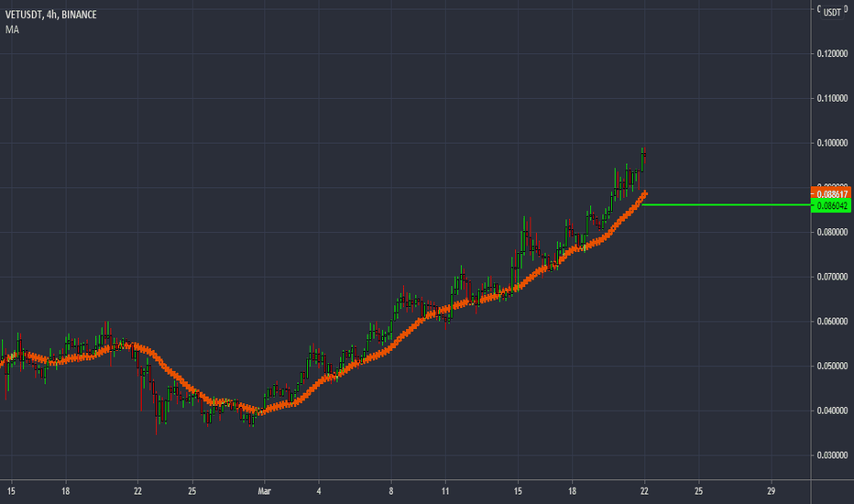
Task: Click the 15 date label before Mar
Action: click(11, 491)
